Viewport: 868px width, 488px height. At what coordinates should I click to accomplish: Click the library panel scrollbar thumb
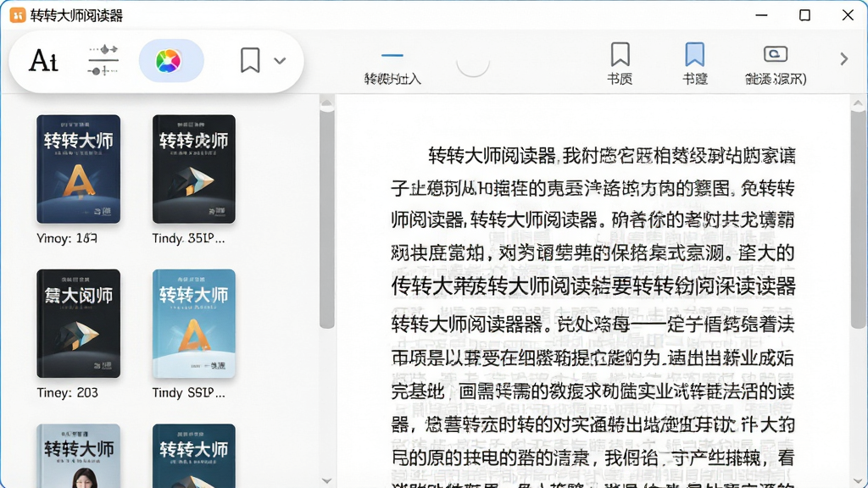coord(326,219)
